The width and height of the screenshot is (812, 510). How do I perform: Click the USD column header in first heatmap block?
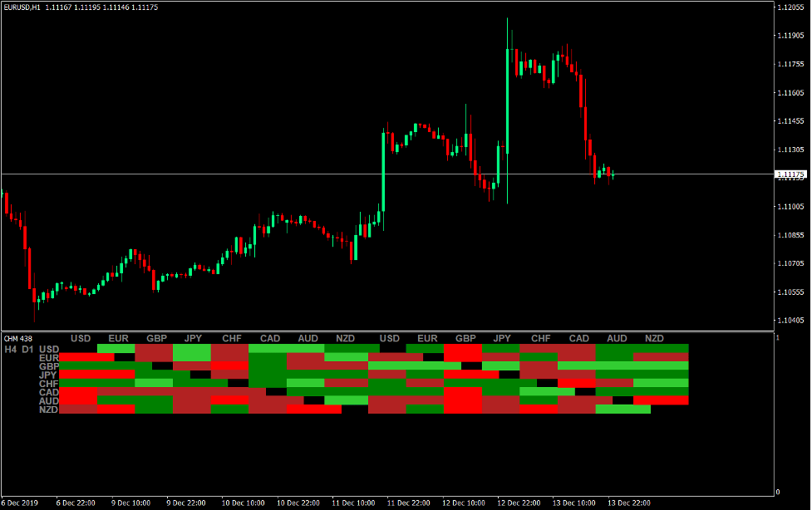81,338
